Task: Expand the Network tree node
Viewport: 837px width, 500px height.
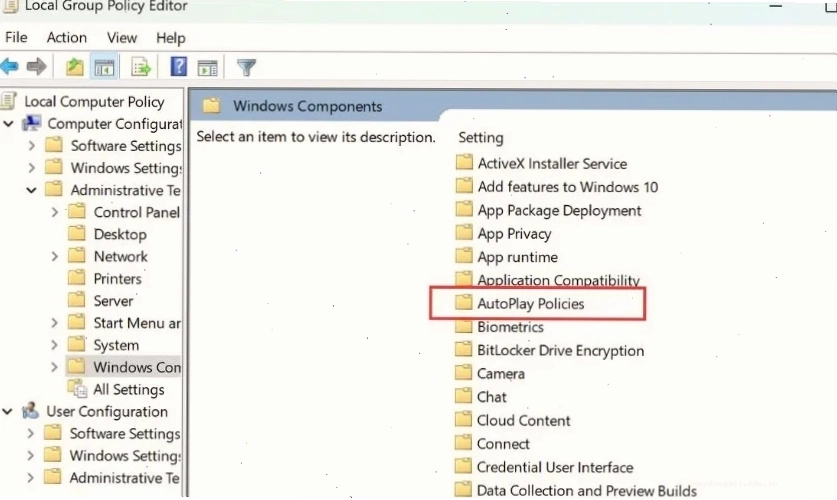Action: 54,256
